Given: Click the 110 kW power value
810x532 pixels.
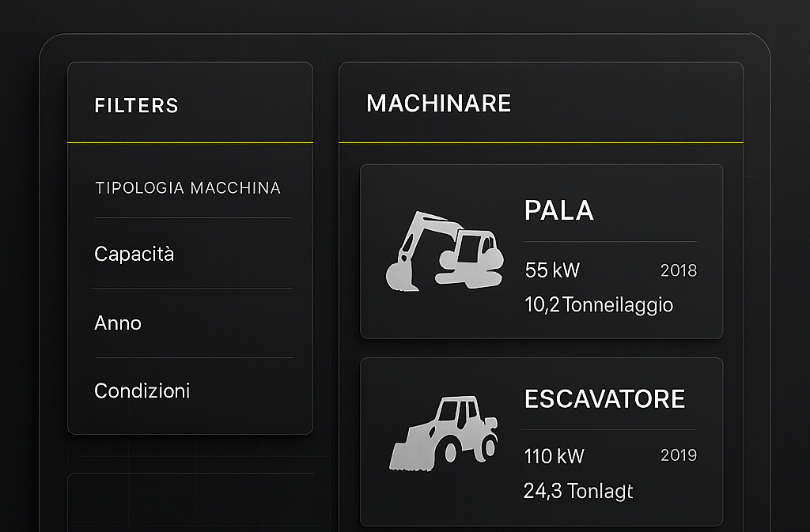Looking at the screenshot, I should pyautogui.click(x=555, y=455).
